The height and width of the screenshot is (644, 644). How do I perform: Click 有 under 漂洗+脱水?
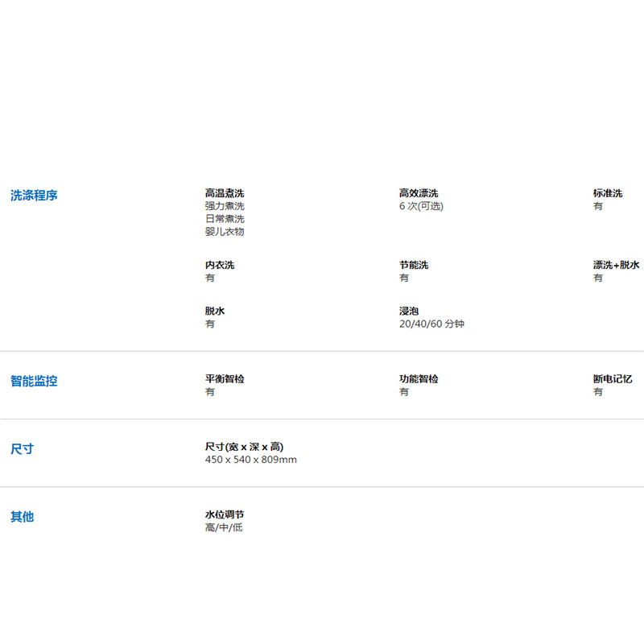(x=597, y=278)
